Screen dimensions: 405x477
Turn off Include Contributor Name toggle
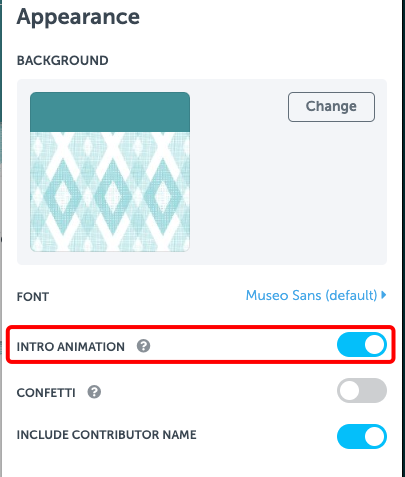coord(362,437)
